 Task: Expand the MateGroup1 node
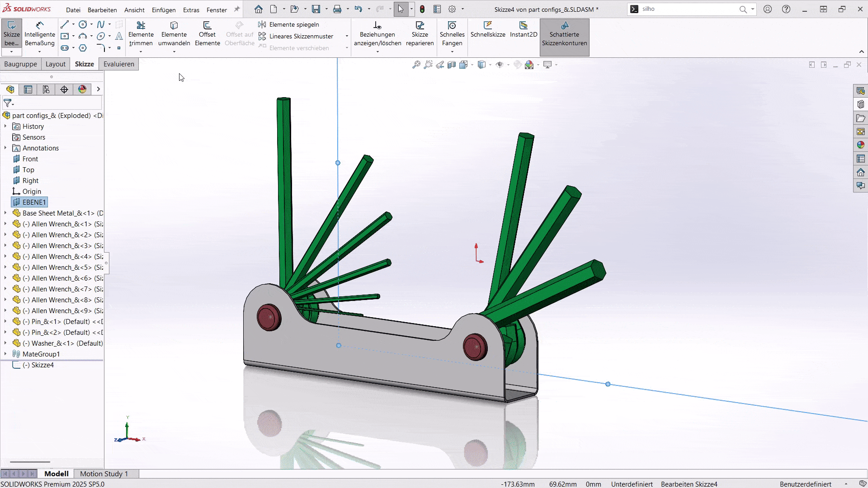coord(5,354)
